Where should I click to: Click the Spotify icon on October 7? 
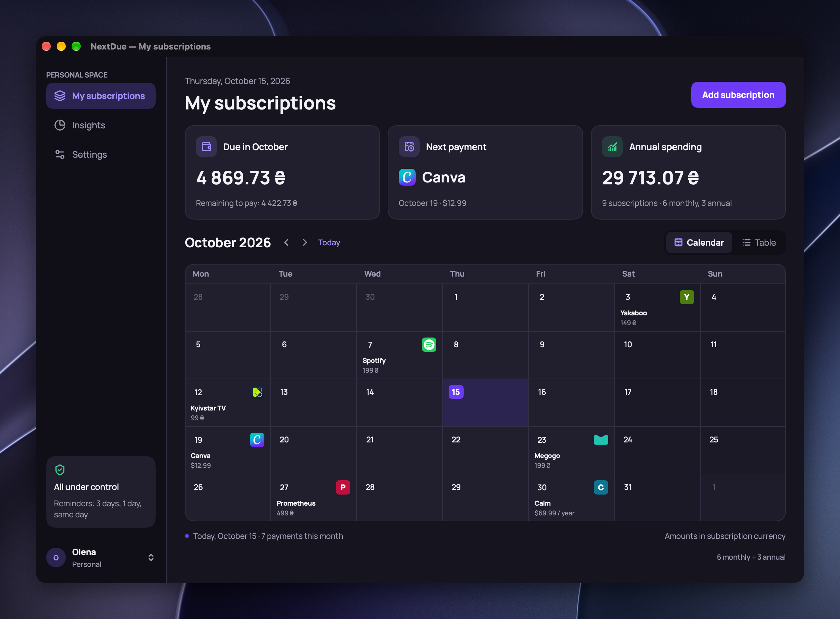click(429, 344)
